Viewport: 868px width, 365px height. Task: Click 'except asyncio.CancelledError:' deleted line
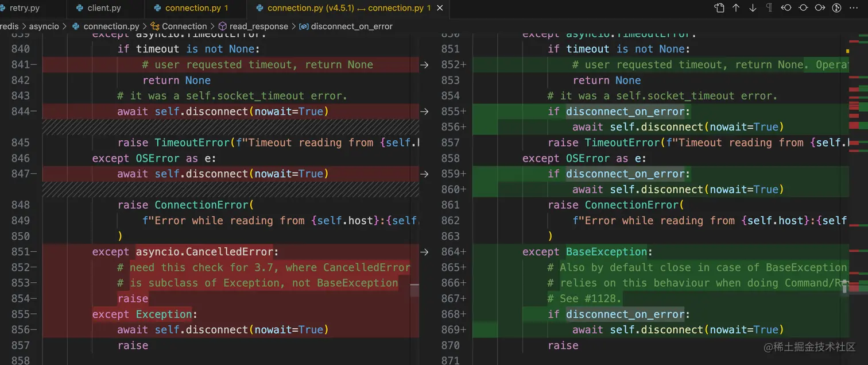pos(185,252)
